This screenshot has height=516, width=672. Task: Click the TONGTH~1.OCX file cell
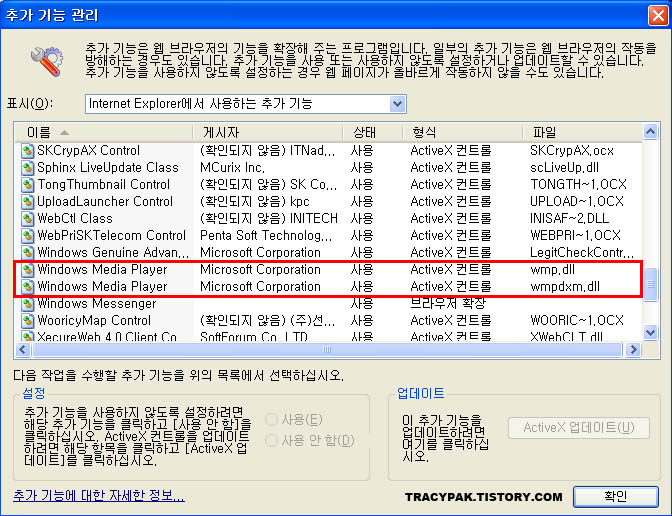pyautogui.click(x=579, y=185)
